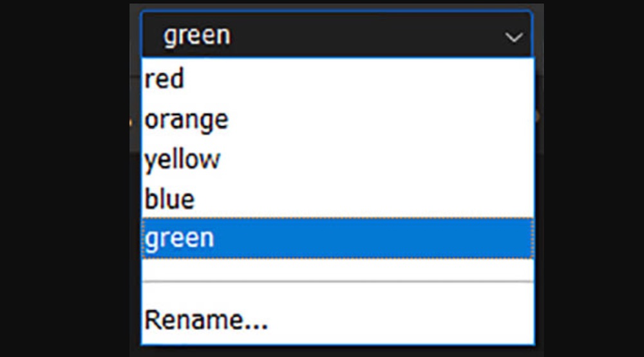Set the dropdown value to yellow
The height and width of the screenshot is (357, 644).
click(182, 160)
